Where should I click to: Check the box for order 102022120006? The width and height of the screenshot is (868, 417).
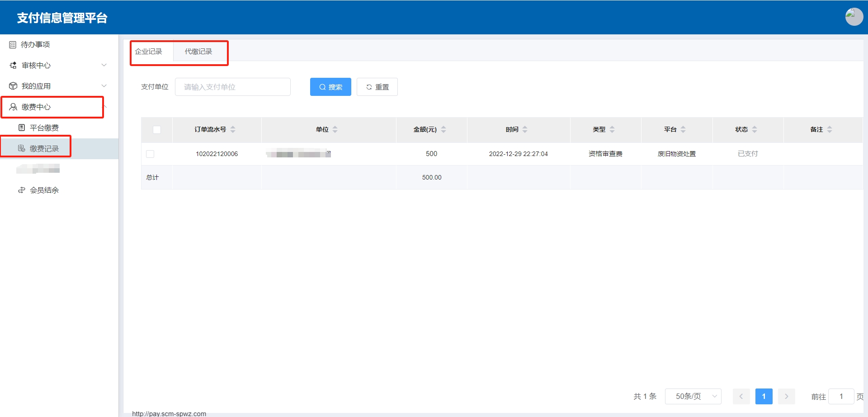click(150, 154)
